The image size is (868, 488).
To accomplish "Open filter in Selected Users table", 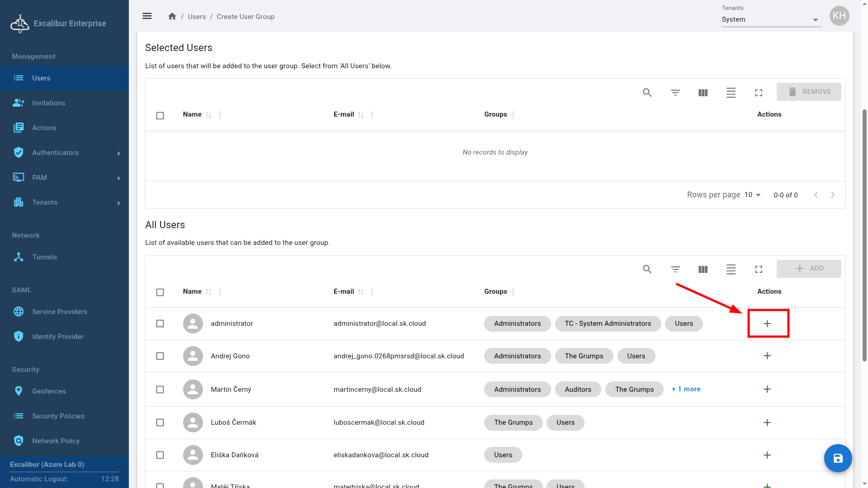I will click(x=675, y=93).
